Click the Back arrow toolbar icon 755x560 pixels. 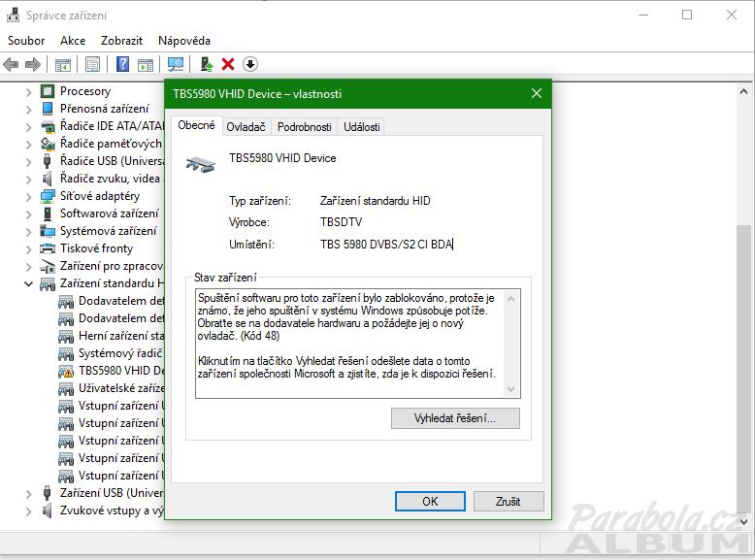tap(11, 64)
